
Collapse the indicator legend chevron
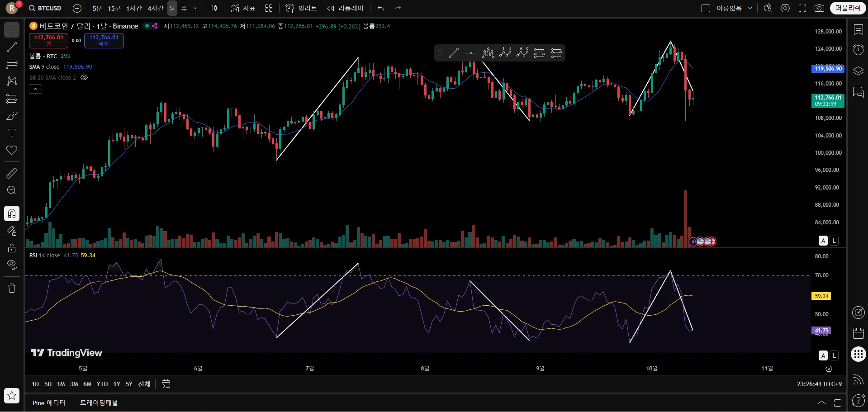(35, 89)
